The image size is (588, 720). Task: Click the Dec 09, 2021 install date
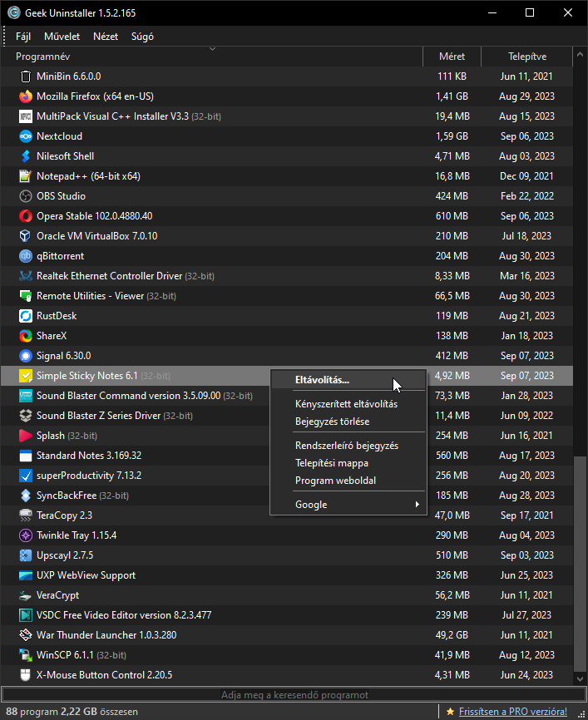click(526, 176)
